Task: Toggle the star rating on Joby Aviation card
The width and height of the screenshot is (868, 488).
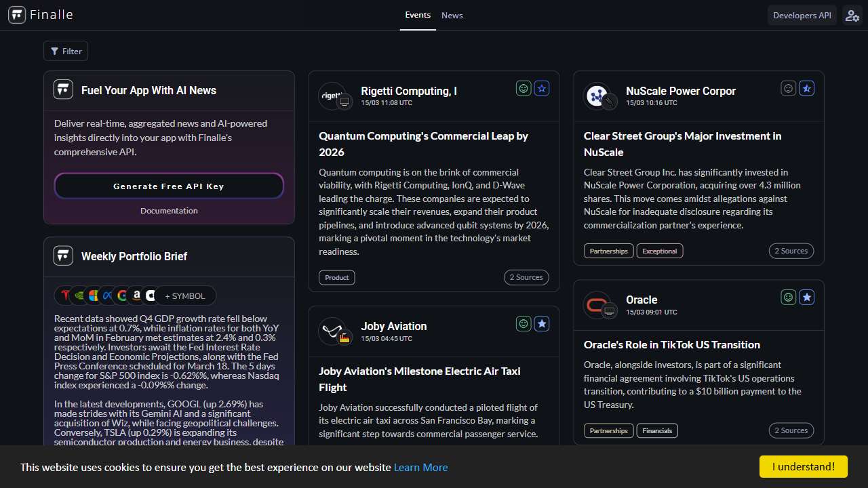Action: (541, 323)
